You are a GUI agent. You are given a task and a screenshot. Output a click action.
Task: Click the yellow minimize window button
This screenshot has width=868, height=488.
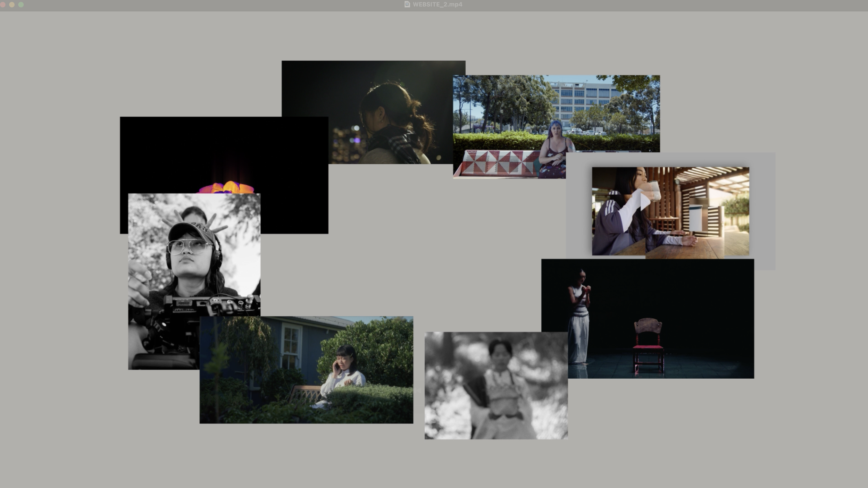pyautogui.click(x=12, y=5)
